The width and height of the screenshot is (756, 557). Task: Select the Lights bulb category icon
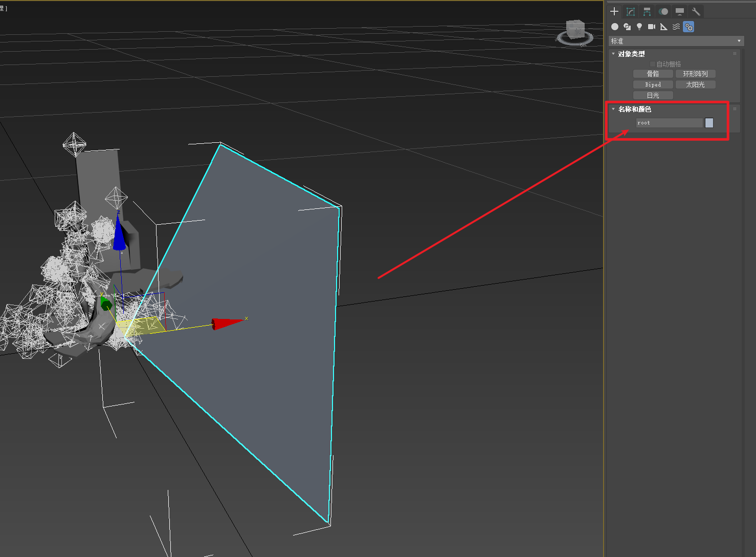[639, 27]
